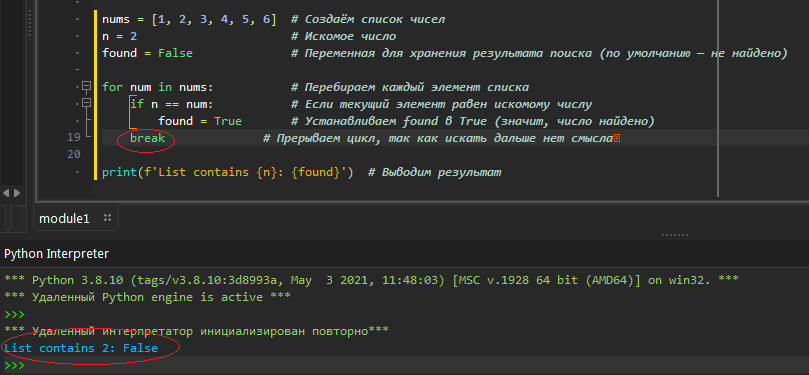809x375 pixels.
Task: Click the last >>> interpreter prompt
Action: (x=14, y=366)
